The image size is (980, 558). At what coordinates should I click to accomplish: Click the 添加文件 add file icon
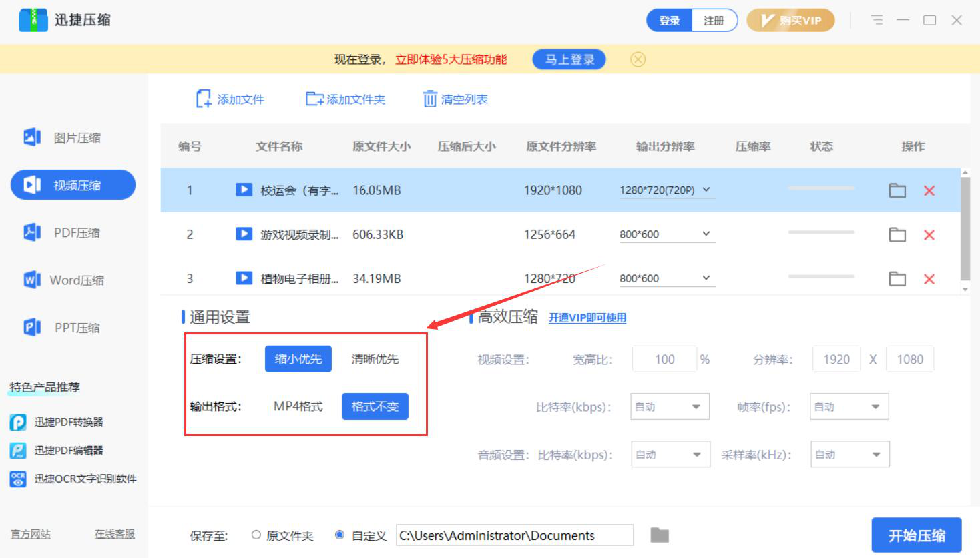pyautogui.click(x=204, y=99)
